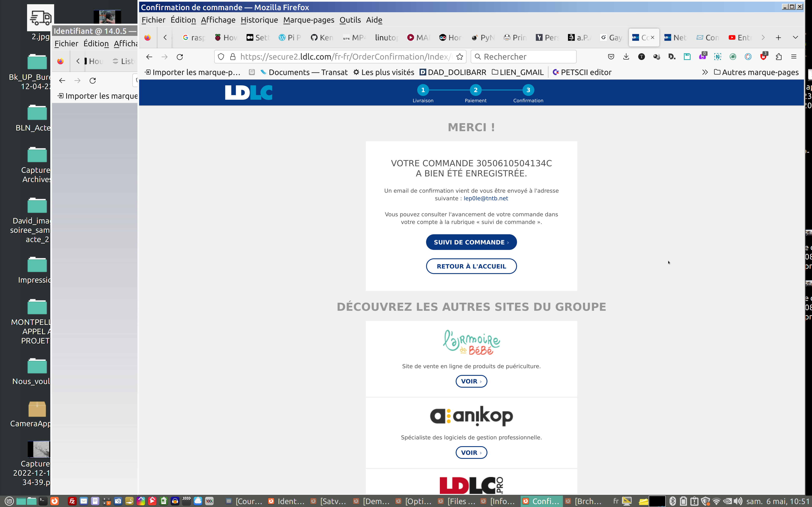This screenshot has width=812, height=507.
Task: Bookmark this page with the star icon
Action: point(460,57)
